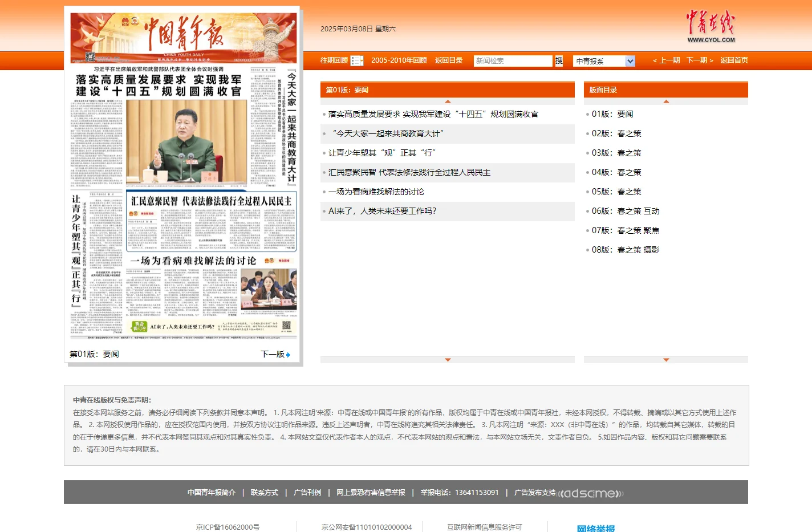This screenshot has width=812, height=532.
Task: Click the headline photo on the newspaper page
Action: pos(186,143)
